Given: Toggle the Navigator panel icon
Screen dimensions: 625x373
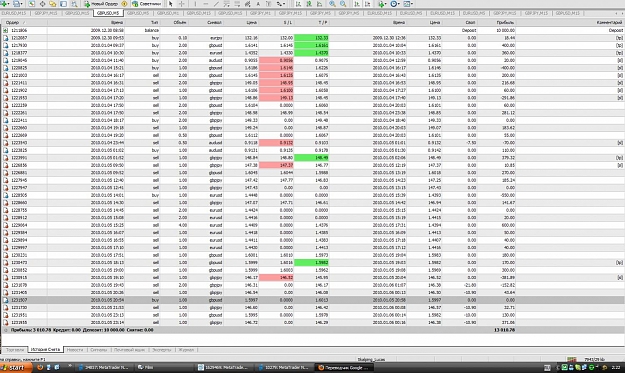Looking at the screenshot, I should point(53,4).
